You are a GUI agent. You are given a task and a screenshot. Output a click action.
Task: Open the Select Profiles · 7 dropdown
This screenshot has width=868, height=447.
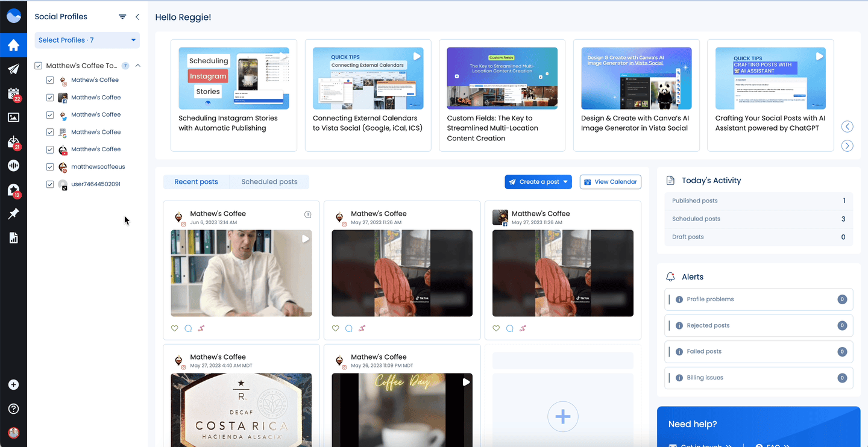click(87, 40)
